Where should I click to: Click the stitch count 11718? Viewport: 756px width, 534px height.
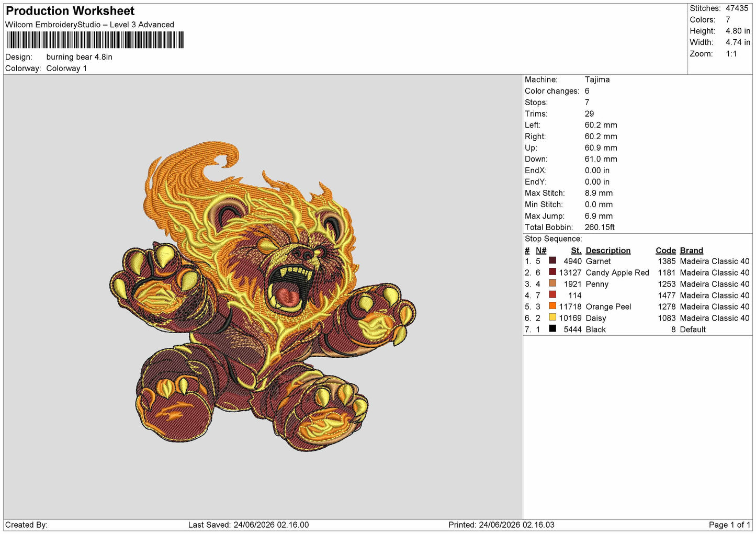coord(570,307)
